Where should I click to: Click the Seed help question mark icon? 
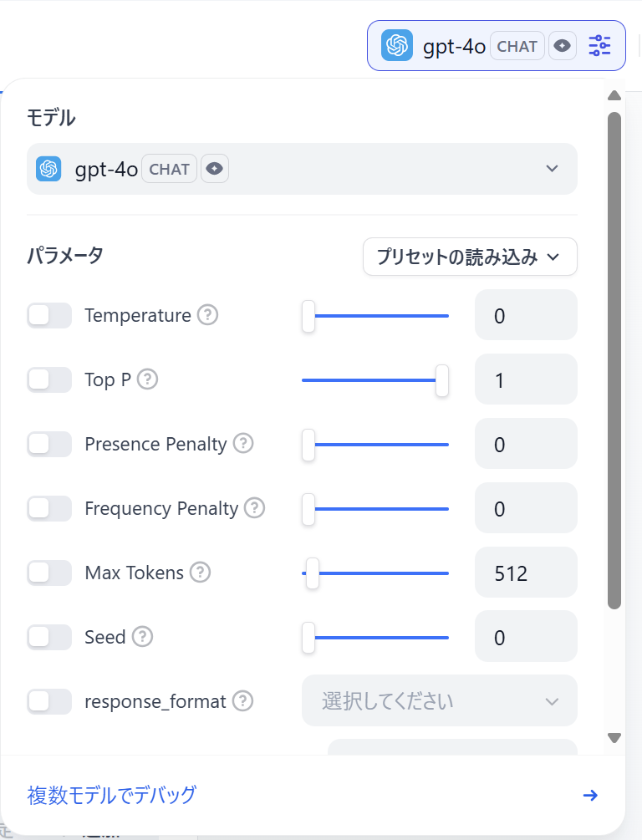tap(143, 636)
